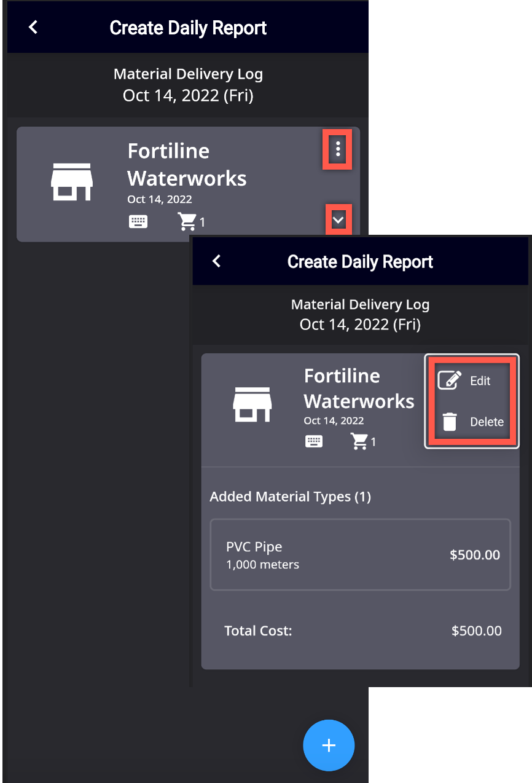Click shopping cart icon on front card
Screen dimensions: 532x783
coord(358,441)
